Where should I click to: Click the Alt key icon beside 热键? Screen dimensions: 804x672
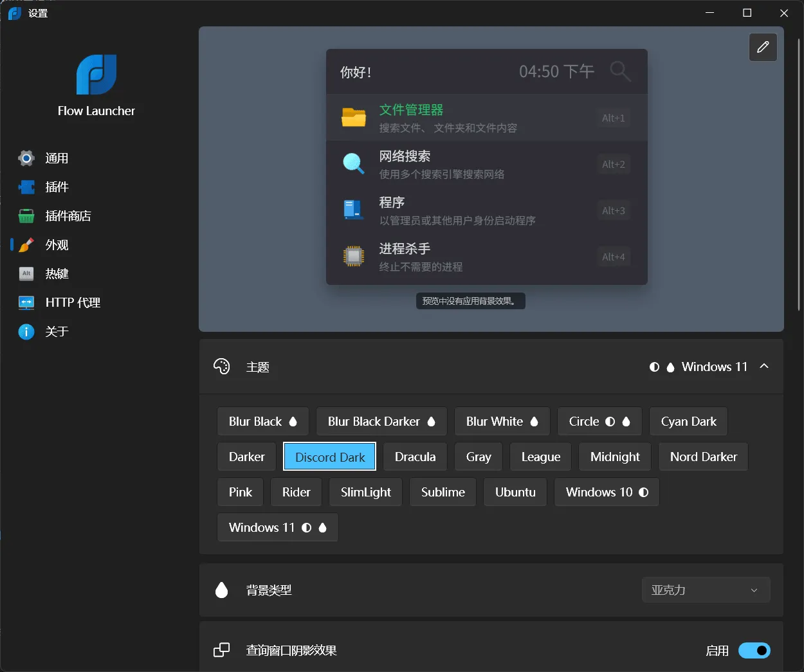point(26,274)
